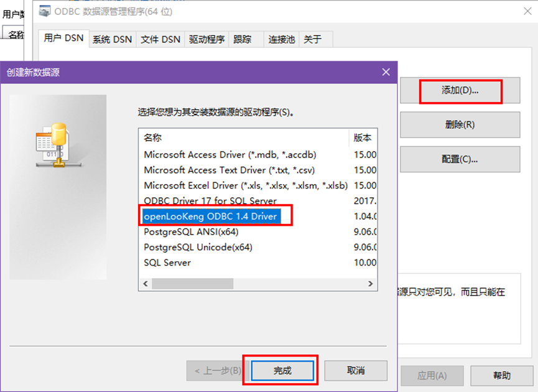The width and height of the screenshot is (538, 392).
Task: Select Microsoft Access Text Driver (*.txt, *.csv)
Action: tap(230, 170)
